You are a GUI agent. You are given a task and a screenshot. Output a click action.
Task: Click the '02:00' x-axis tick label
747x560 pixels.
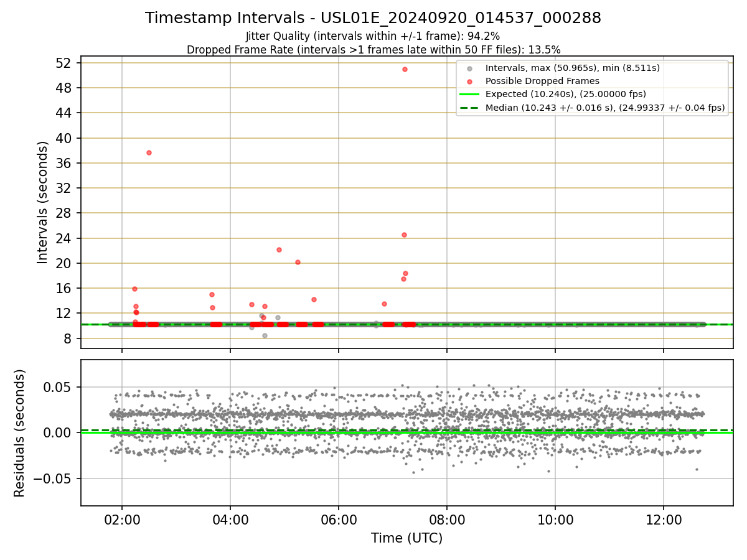click(122, 520)
